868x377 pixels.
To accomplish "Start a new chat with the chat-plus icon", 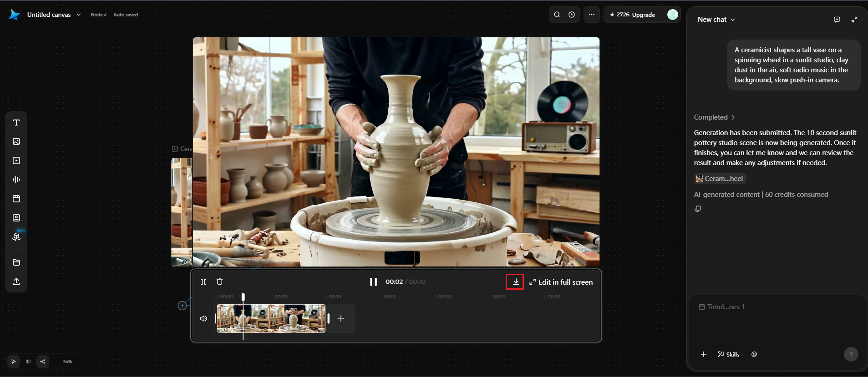I will (x=837, y=20).
